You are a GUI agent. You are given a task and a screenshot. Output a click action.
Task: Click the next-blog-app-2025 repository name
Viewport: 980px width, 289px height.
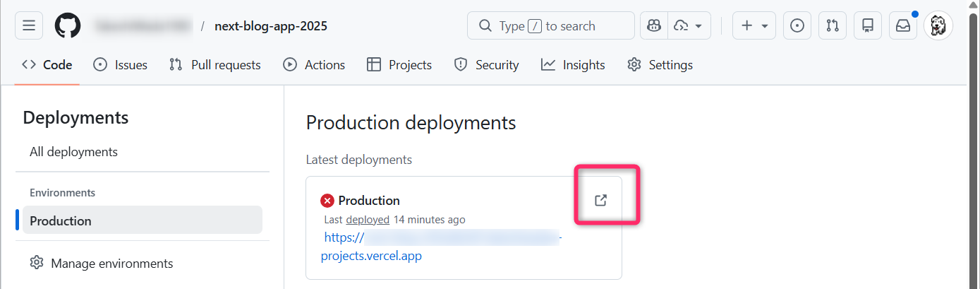point(271,26)
